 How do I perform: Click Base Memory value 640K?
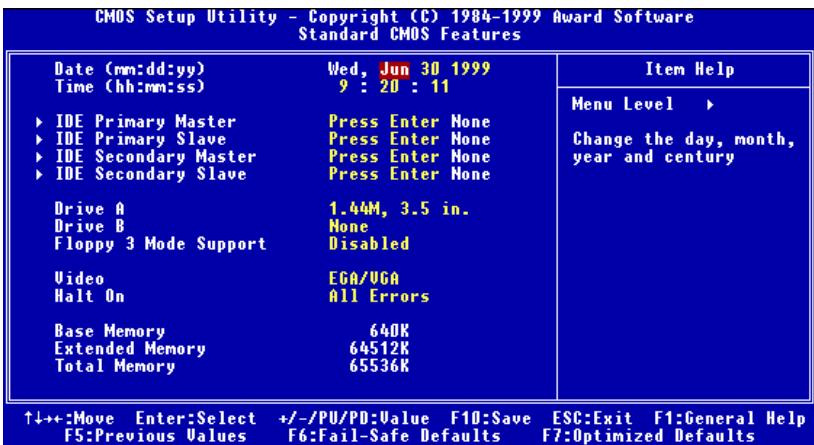pyautogui.click(x=389, y=331)
